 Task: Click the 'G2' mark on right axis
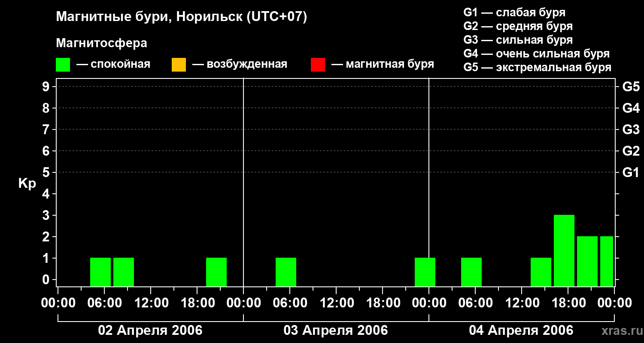(x=631, y=151)
